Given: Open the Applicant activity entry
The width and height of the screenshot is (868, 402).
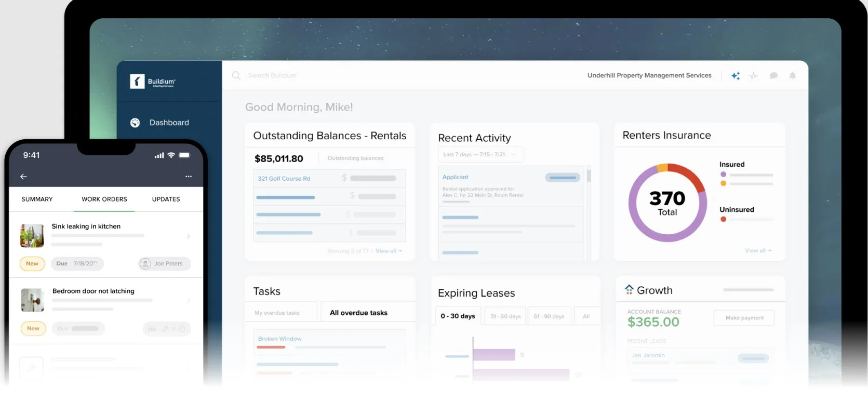Looking at the screenshot, I should coord(511,186).
